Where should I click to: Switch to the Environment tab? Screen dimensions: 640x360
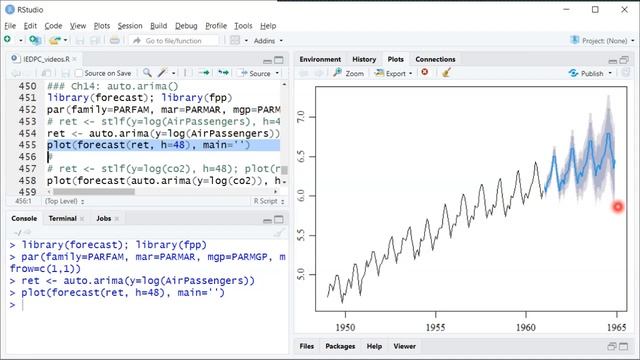pos(320,60)
